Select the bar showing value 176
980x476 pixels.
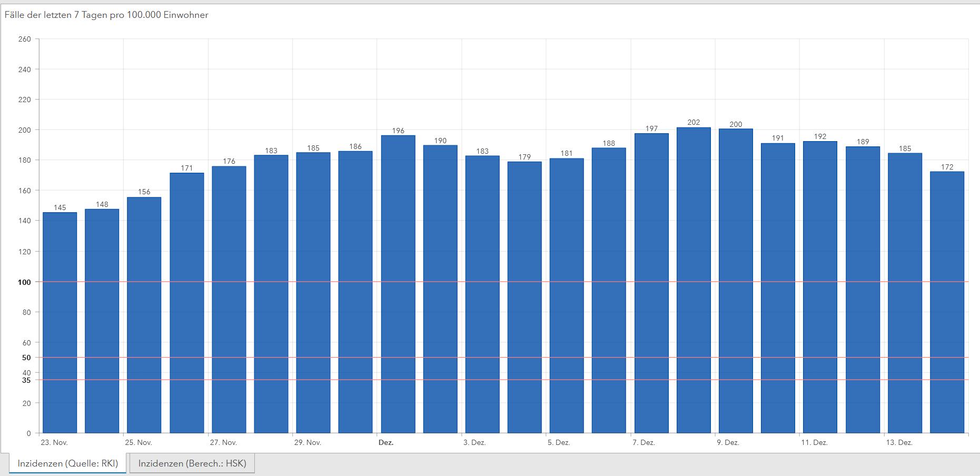click(229, 300)
